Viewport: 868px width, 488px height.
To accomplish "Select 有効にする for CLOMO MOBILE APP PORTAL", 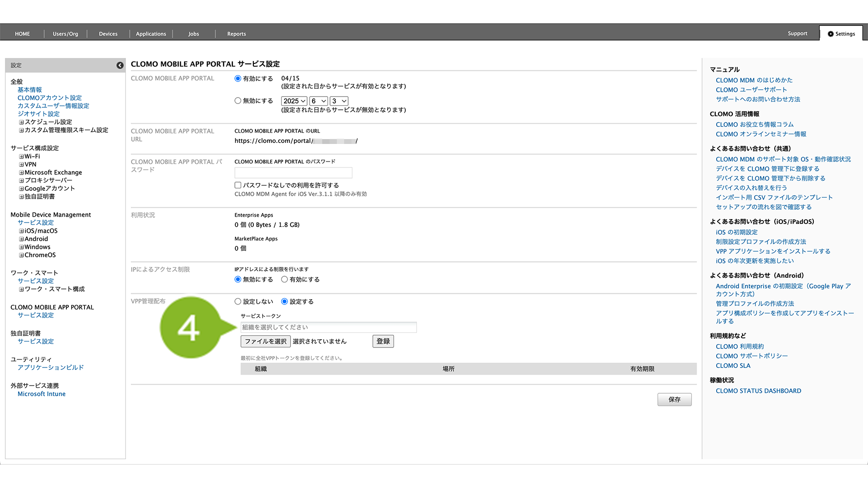I will click(238, 79).
